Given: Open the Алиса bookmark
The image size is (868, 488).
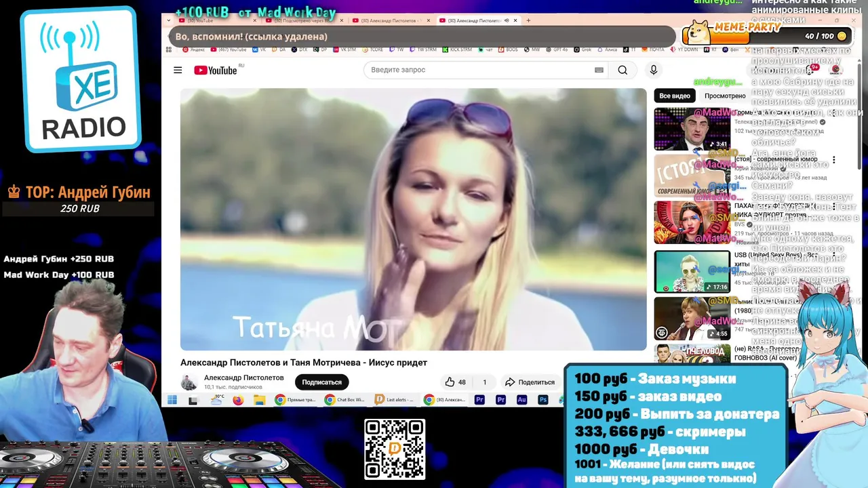Looking at the screenshot, I should (x=607, y=49).
